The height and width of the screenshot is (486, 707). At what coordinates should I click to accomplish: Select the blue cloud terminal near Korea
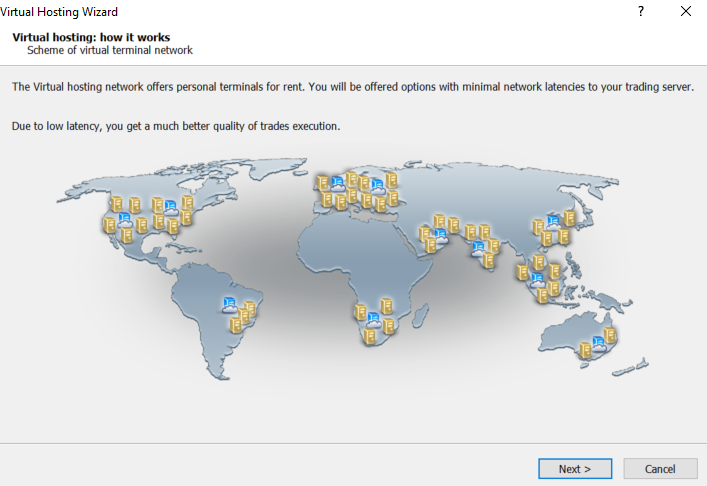click(553, 223)
